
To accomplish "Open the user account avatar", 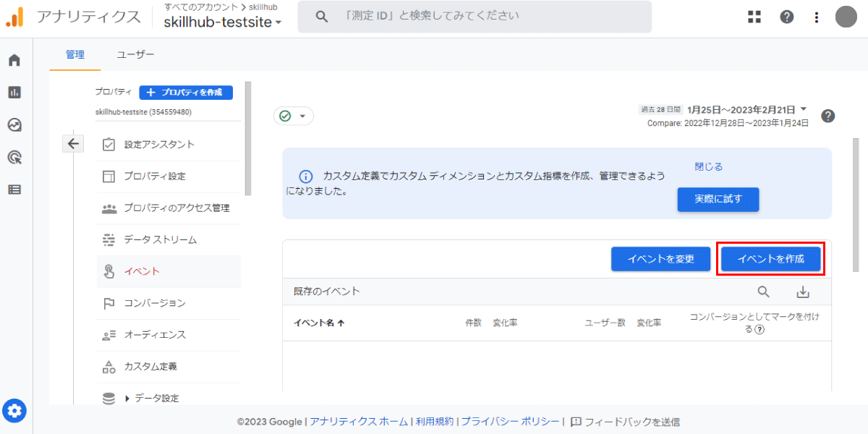I will [846, 17].
